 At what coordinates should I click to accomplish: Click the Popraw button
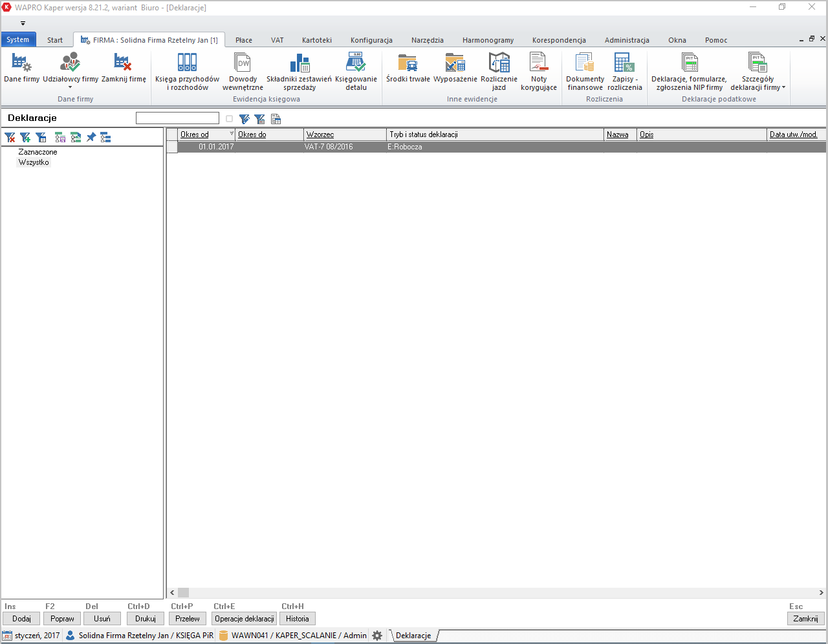(62, 619)
